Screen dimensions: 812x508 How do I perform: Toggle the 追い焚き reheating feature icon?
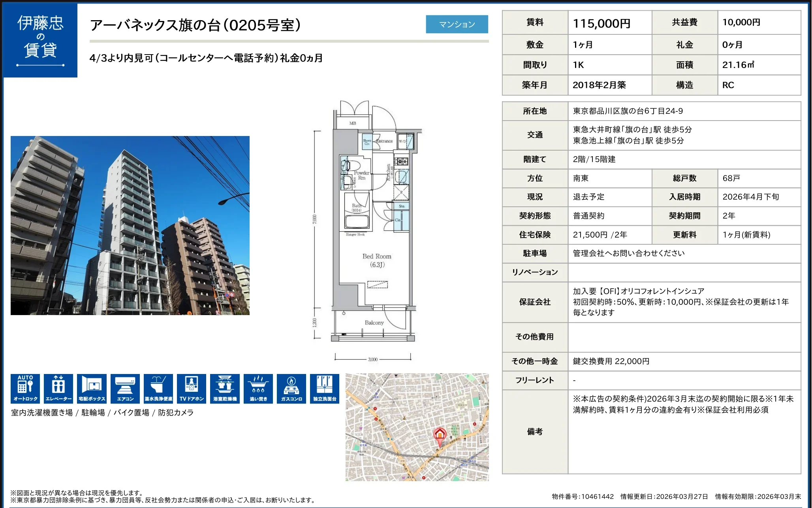258,388
